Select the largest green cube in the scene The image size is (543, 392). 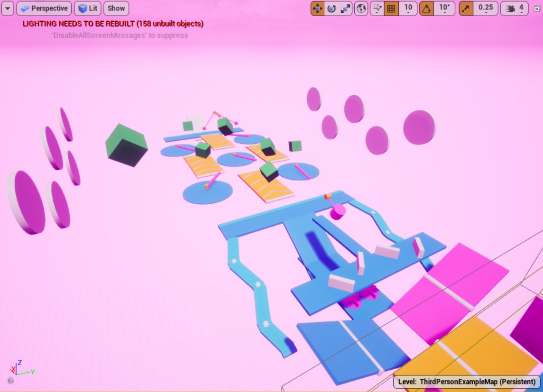[127, 146]
